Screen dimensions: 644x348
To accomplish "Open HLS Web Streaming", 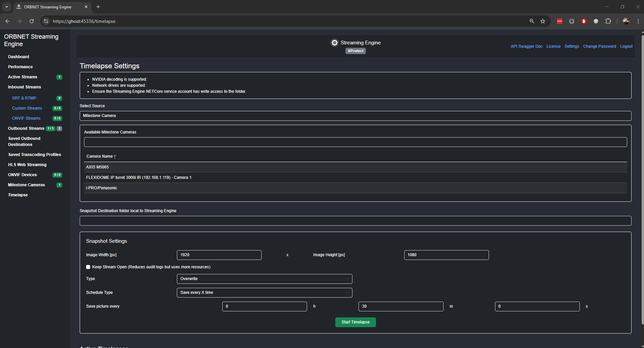I will point(27,165).
